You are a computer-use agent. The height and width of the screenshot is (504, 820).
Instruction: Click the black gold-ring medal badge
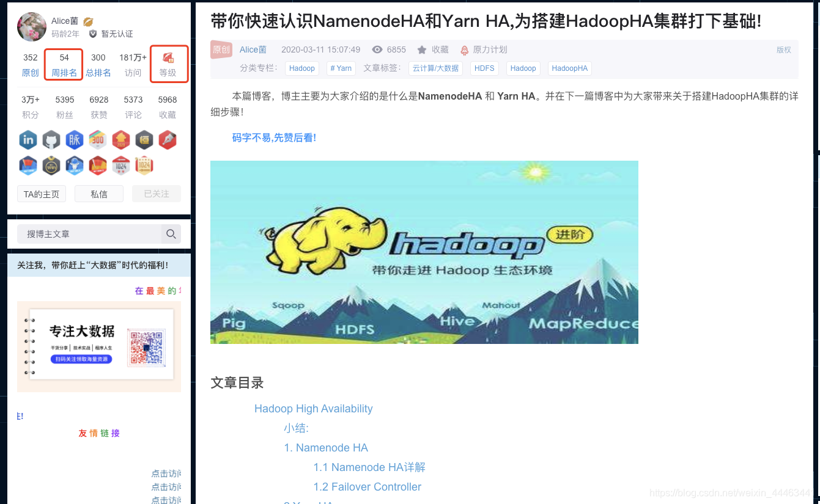click(x=51, y=165)
